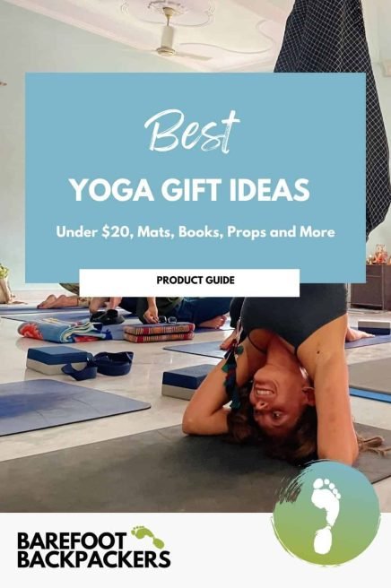Click the dark cabinet at right edge
The height and width of the screenshot is (588, 391).
371,287
